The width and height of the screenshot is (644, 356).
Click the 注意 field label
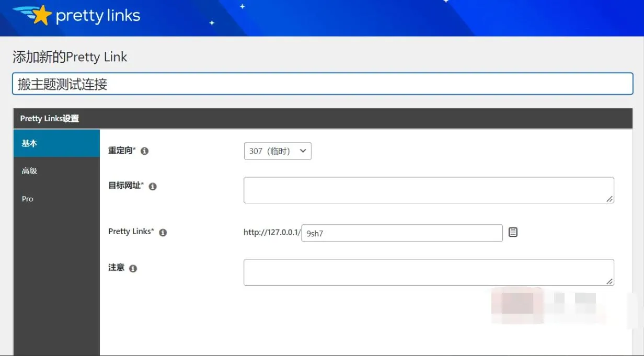(116, 268)
